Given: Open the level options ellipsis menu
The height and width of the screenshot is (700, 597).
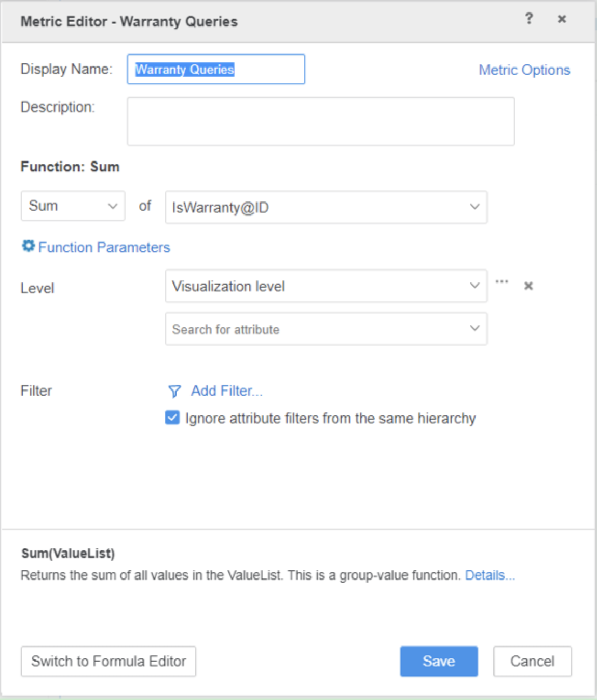Looking at the screenshot, I should point(501,282).
